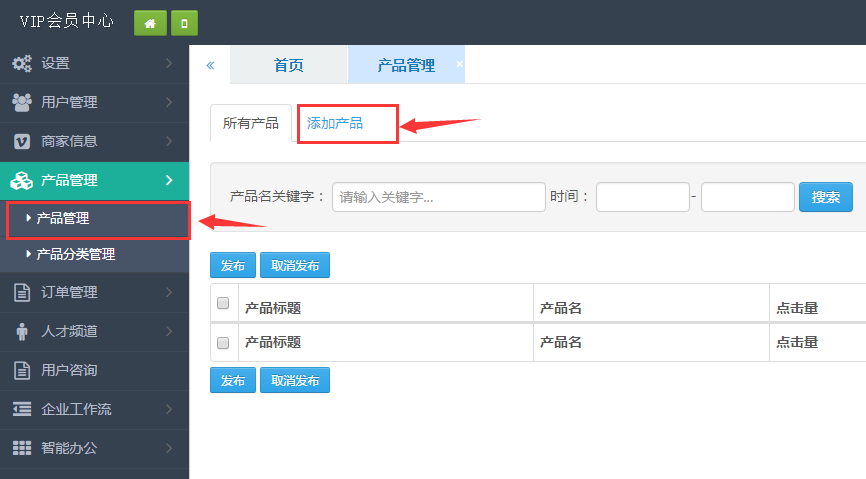Click the green mobile phone icon button
866x479 pixels.
click(183, 22)
